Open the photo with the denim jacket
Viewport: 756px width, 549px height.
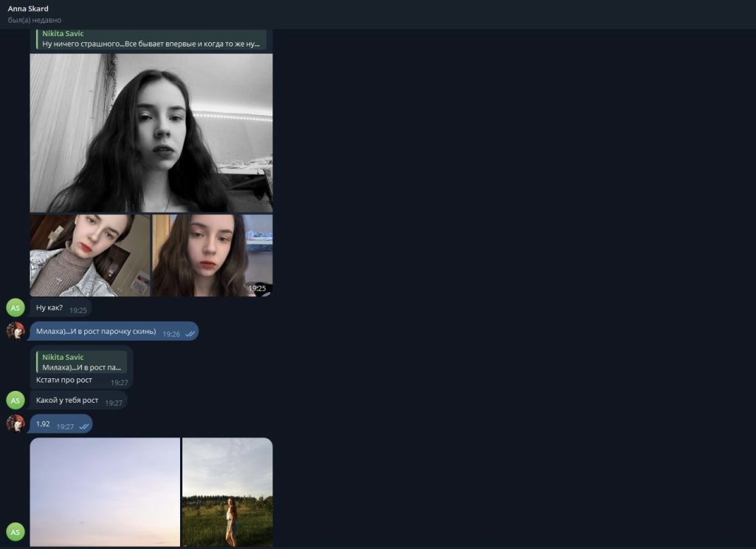coord(89,256)
